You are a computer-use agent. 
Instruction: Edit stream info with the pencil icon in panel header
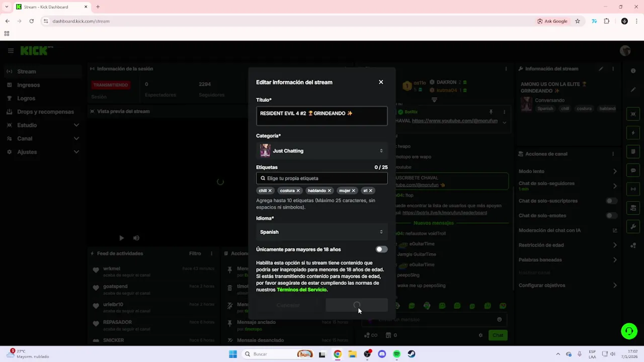(x=601, y=69)
